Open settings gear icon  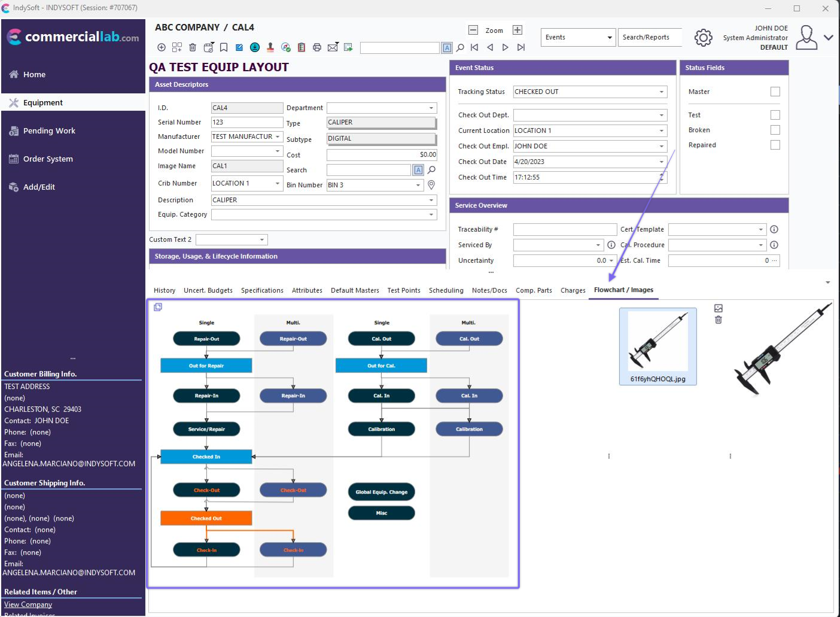point(703,38)
